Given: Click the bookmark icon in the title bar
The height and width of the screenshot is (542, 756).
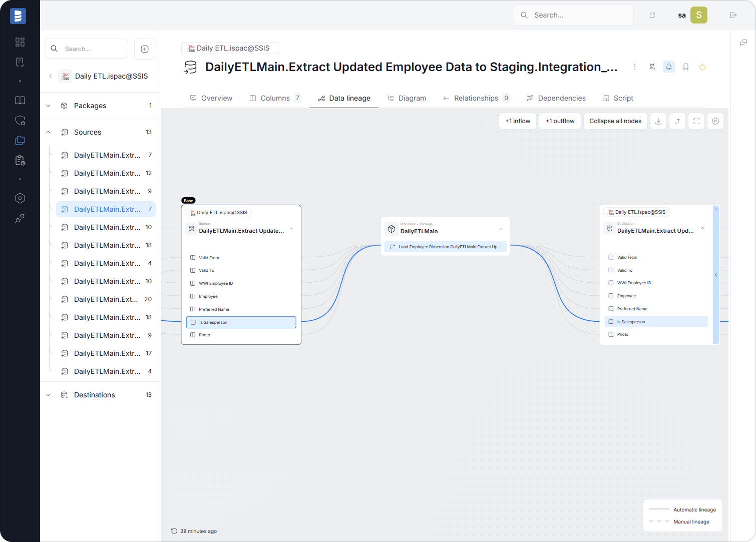Looking at the screenshot, I should [686, 67].
